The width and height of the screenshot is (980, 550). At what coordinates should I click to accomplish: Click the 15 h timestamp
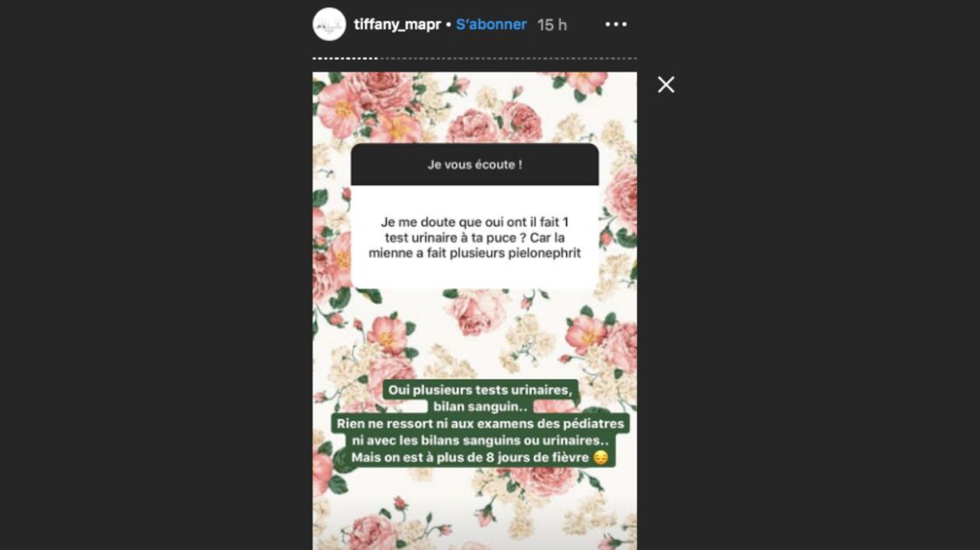[x=552, y=25]
